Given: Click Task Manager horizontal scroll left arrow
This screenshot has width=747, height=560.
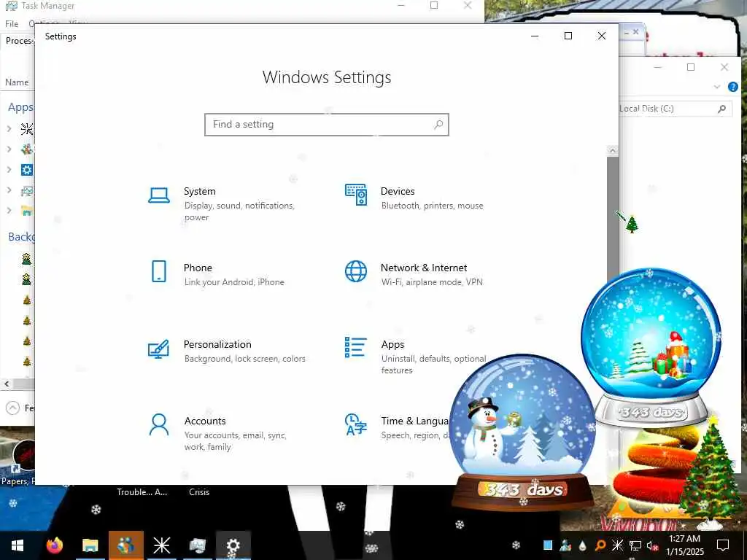Looking at the screenshot, I should tap(7, 384).
